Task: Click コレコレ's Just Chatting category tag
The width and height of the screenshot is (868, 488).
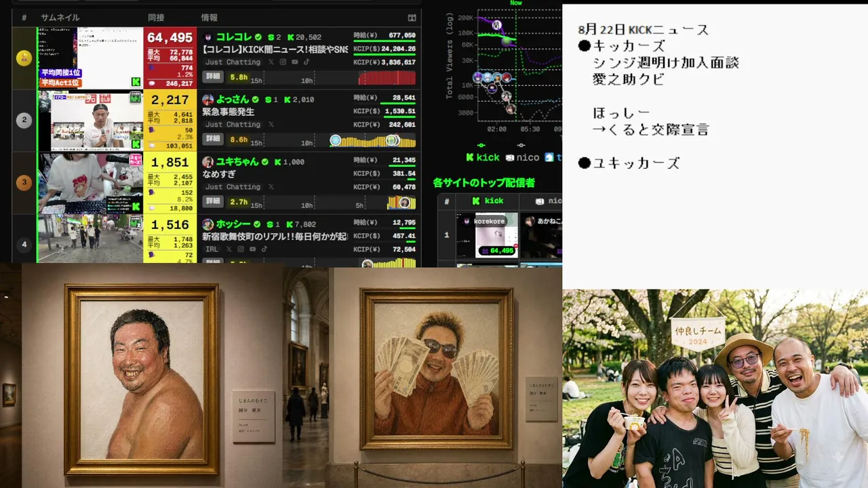Action: tap(233, 62)
